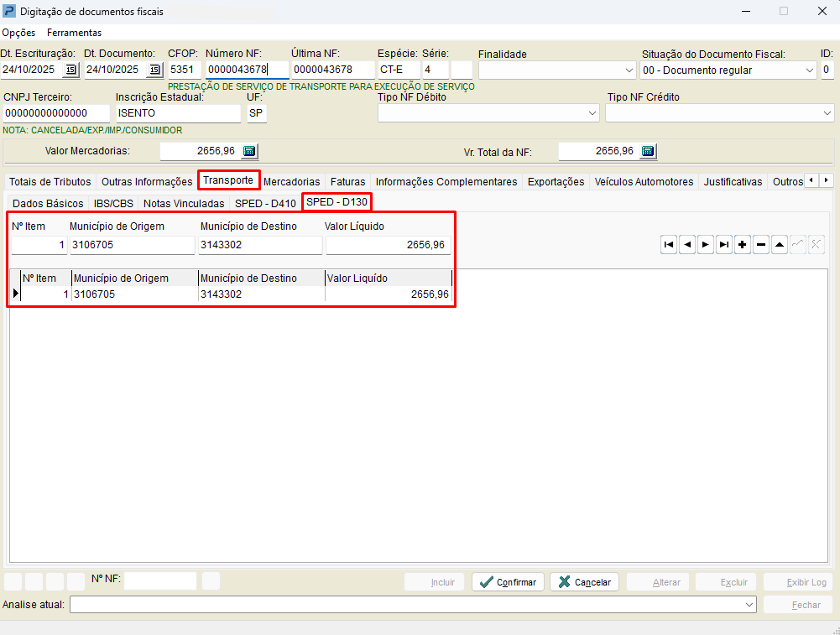The width and height of the screenshot is (840, 635).
Task: Open calculator for Vr. Total da NF
Action: point(648,151)
